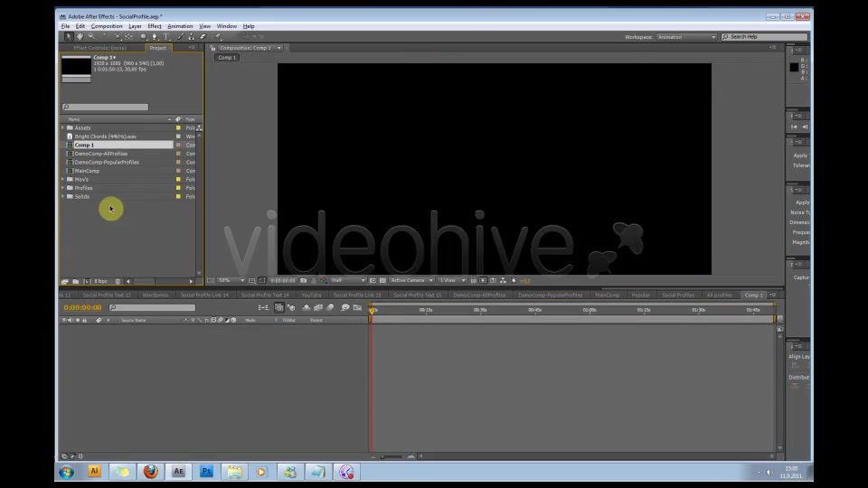The height and width of the screenshot is (488, 868).
Task: Open Workspace dropdown showing Animation
Action: coord(686,37)
